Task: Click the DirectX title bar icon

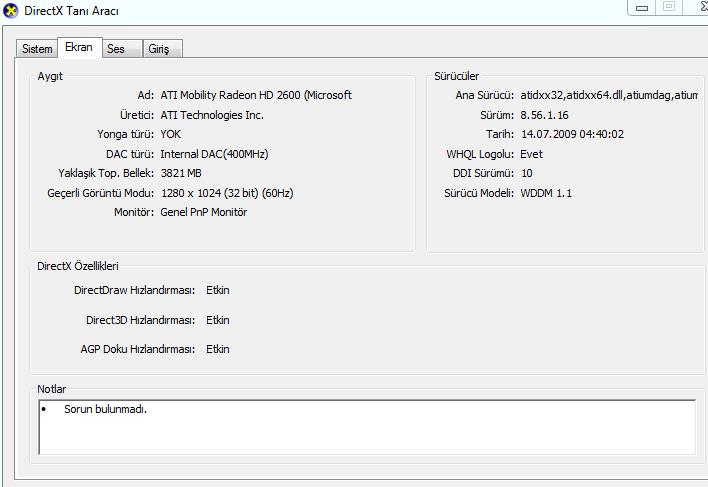Action: pyautogui.click(x=10, y=10)
